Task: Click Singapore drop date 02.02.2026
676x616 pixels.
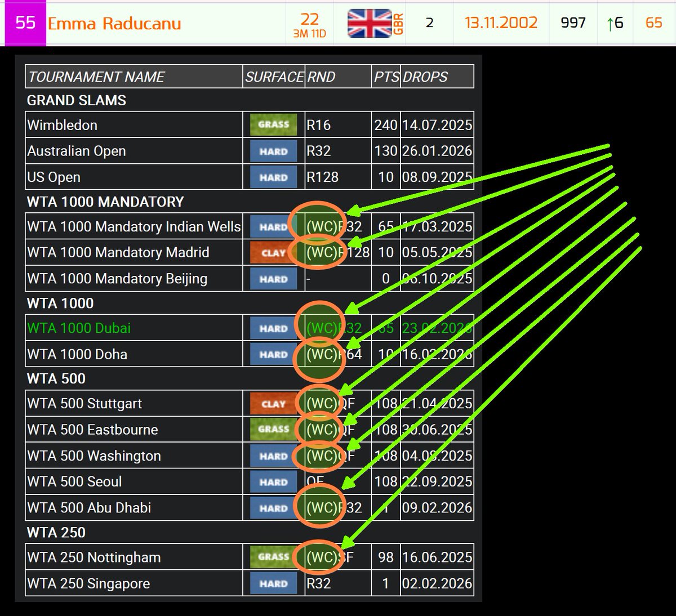Action: pyautogui.click(x=437, y=583)
